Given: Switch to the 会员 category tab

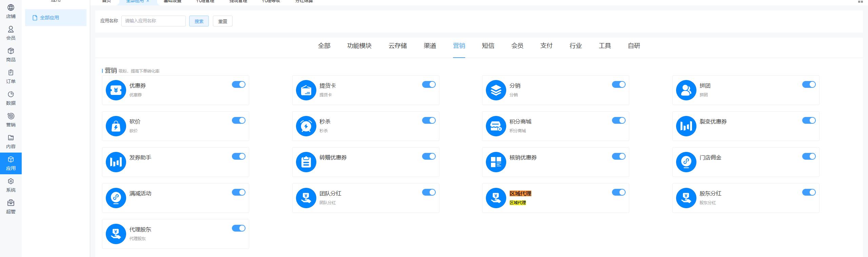Looking at the screenshot, I should (517, 46).
